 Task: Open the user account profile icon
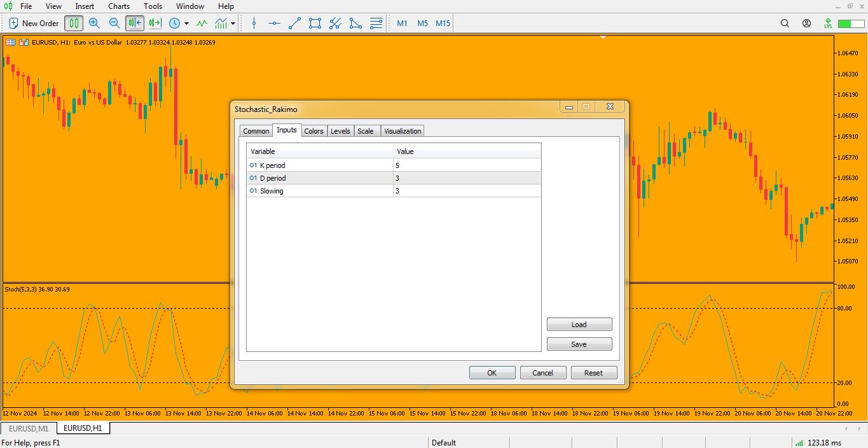tap(806, 24)
